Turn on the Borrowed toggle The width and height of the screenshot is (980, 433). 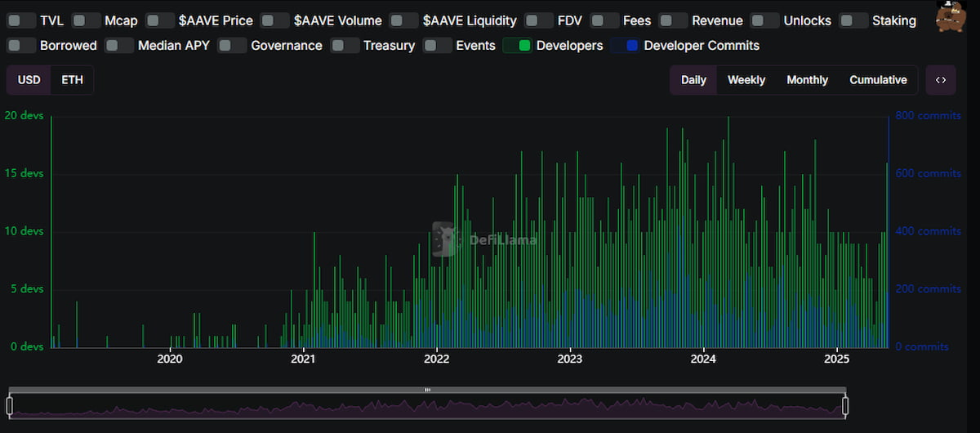(21, 46)
